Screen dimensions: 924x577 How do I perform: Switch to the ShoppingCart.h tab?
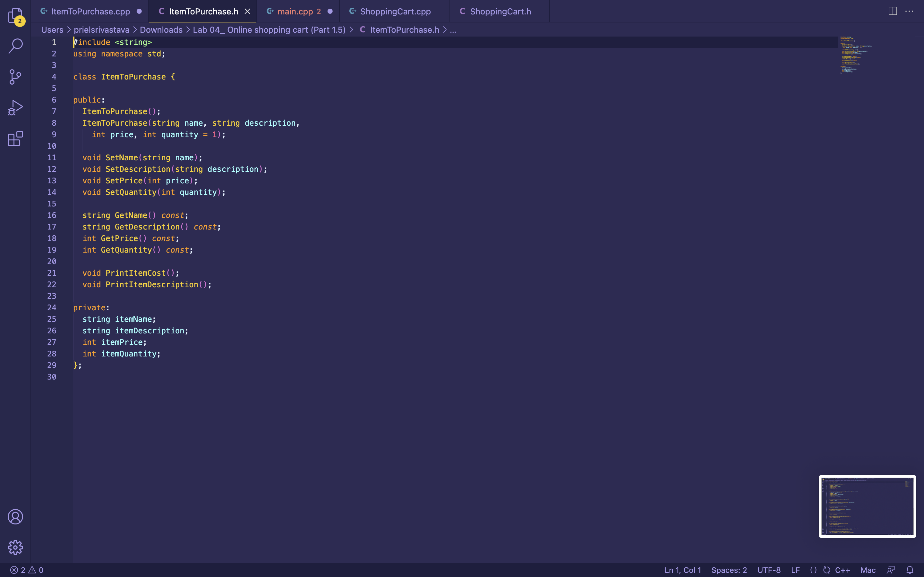tap(500, 11)
